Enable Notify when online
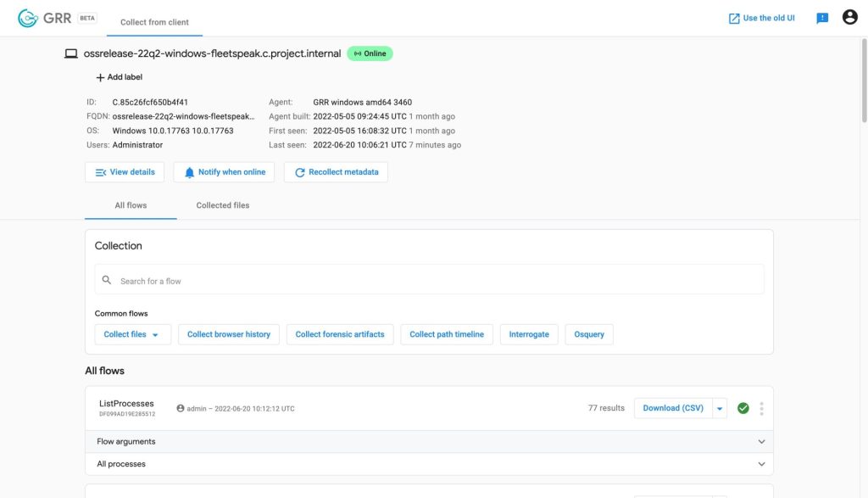This screenshot has width=868, height=498. point(225,172)
